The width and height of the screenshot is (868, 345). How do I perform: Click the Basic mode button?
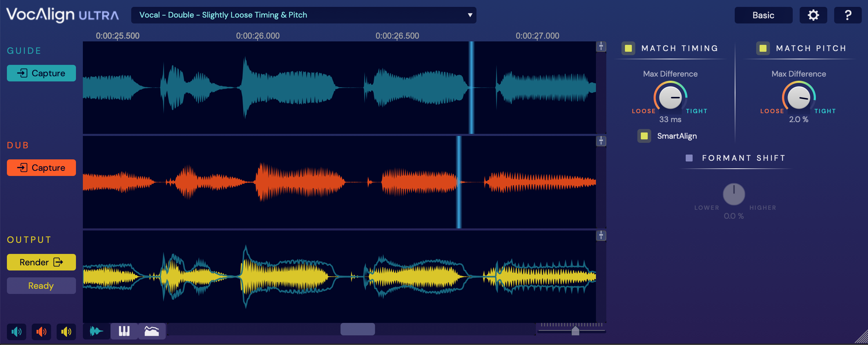point(763,15)
